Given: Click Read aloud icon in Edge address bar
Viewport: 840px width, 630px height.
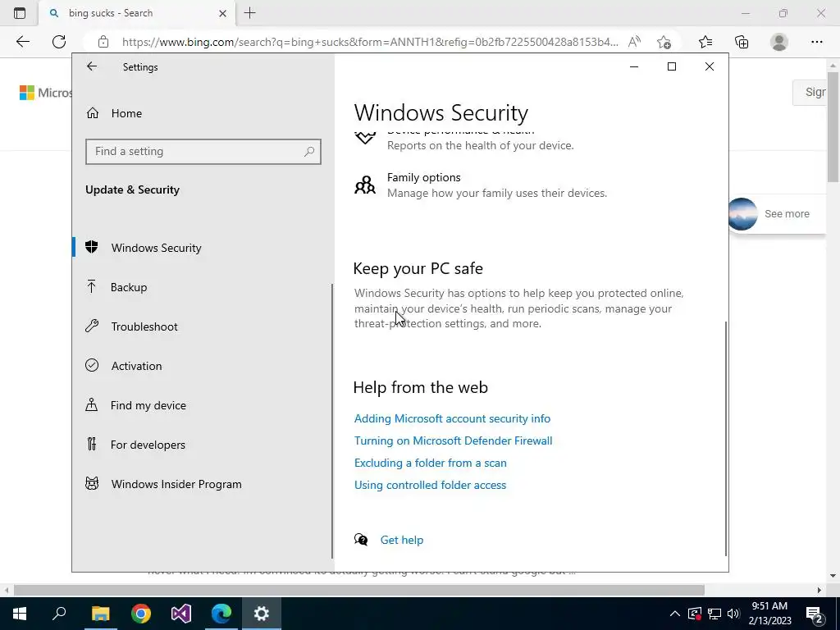Looking at the screenshot, I should pos(634,42).
